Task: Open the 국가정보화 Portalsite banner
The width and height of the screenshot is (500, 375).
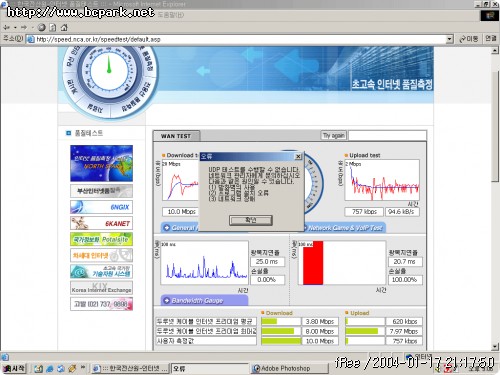Action: (x=101, y=239)
